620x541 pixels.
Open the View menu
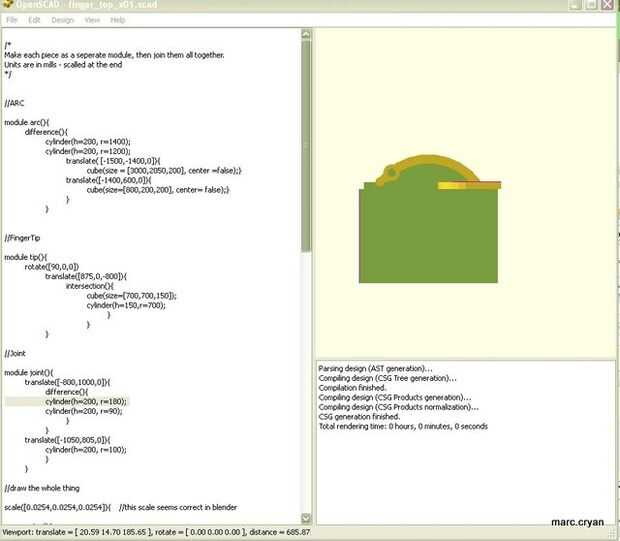[x=92, y=20]
